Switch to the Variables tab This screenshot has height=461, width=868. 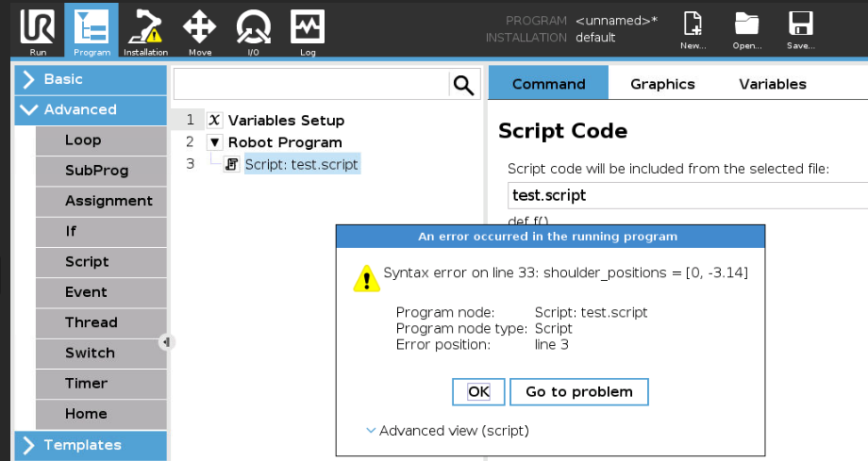(x=773, y=84)
